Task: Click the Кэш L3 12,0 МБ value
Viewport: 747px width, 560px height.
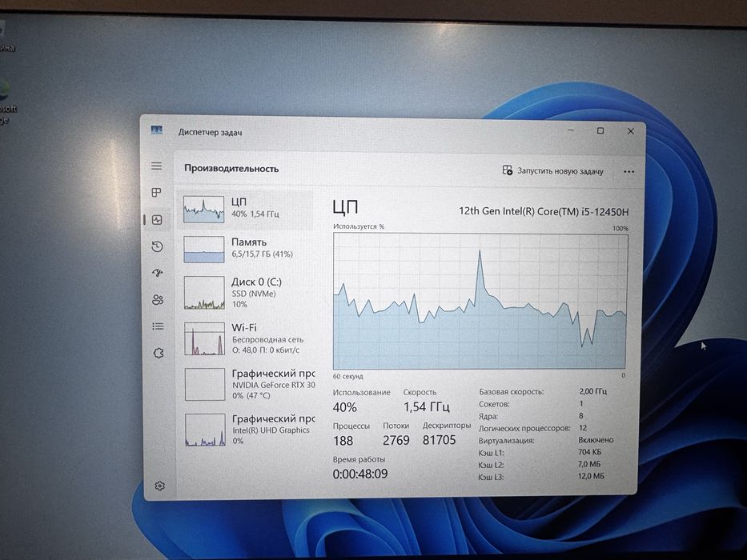Action: (x=591, y=476)
